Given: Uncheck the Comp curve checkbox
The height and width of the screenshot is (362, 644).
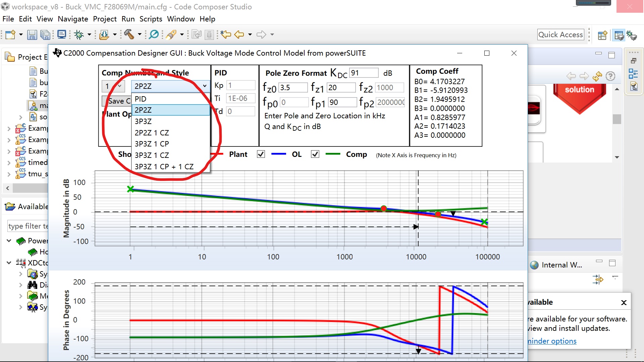Looking at the screenshot, I should click(x=315, y=154).
